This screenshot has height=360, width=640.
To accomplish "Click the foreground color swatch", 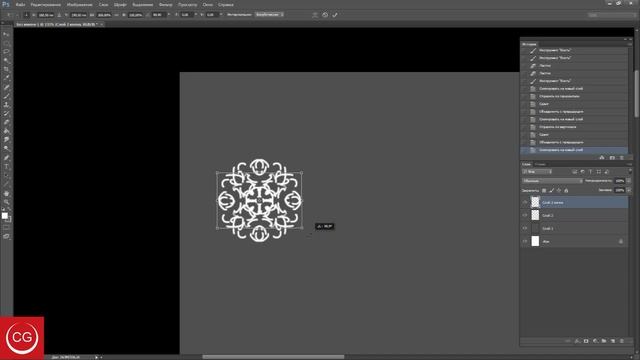I will 4,216.
